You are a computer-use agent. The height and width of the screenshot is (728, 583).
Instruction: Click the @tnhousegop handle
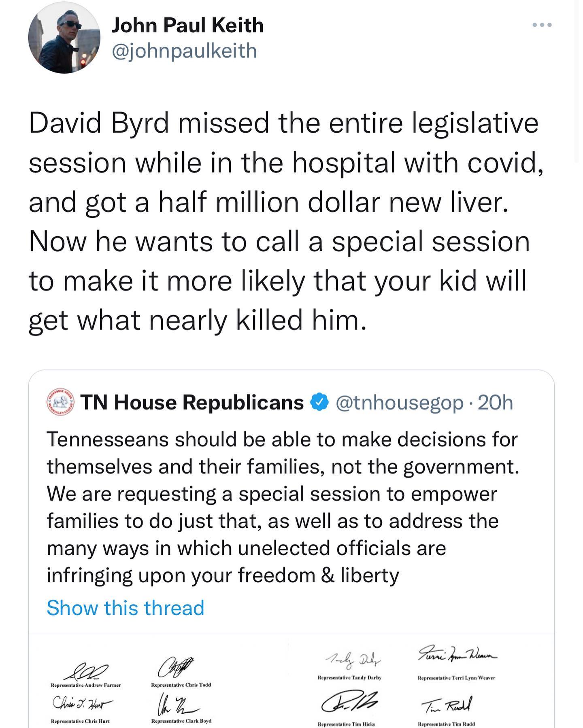(x=399, y=402)
